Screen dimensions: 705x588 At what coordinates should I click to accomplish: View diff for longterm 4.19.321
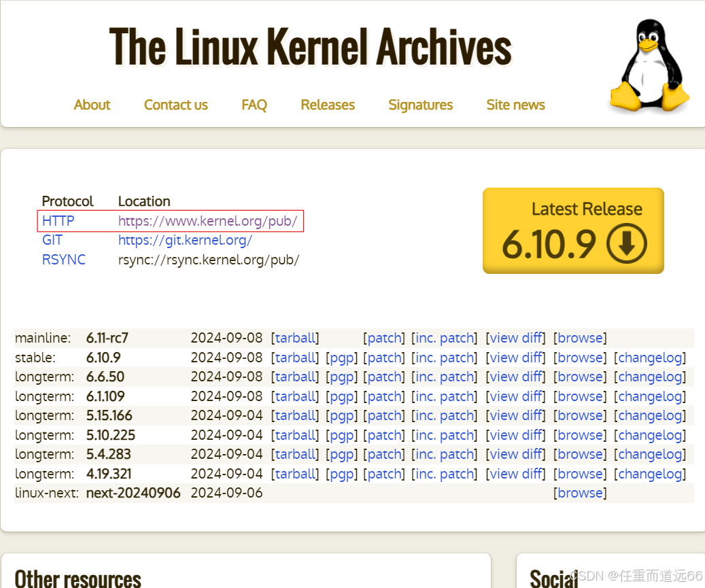pos(516,474)
